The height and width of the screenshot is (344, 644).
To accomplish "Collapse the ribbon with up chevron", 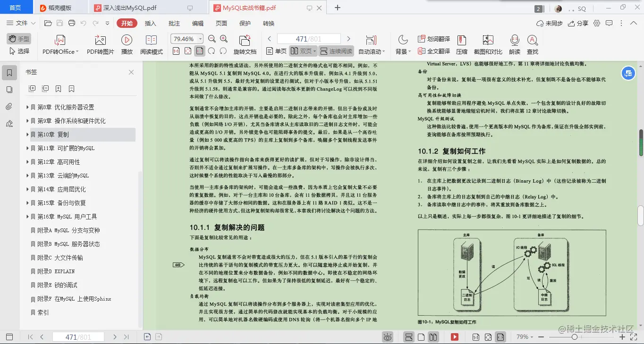I will [x=633, y=23].
